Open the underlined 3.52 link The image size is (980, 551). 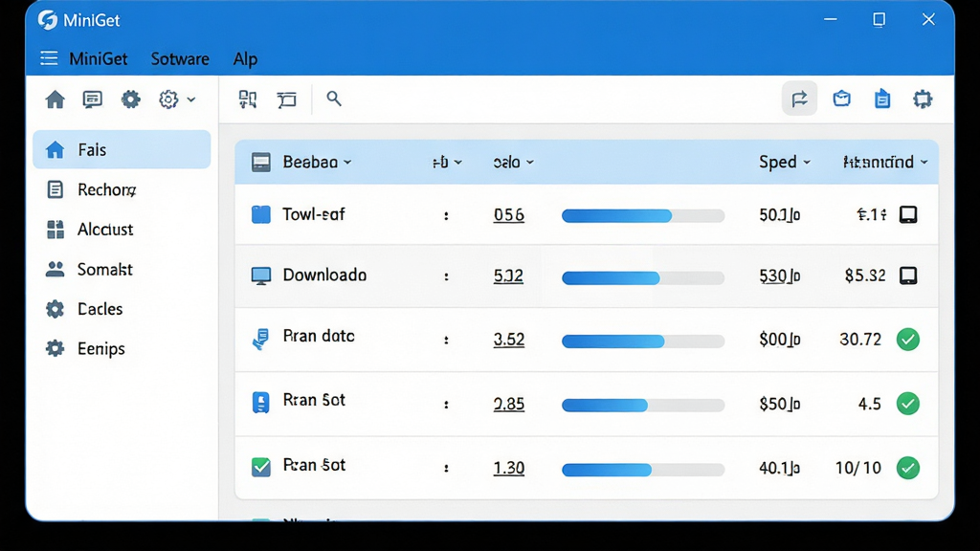click(x=509, y=340)
